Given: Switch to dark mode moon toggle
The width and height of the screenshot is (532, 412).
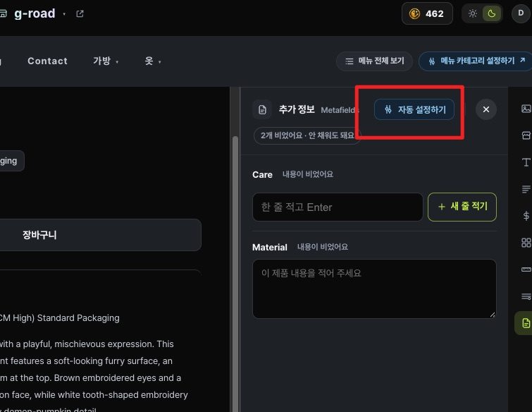Looking at the screenshot, I should pyautogui.click(x=492, y=13).
